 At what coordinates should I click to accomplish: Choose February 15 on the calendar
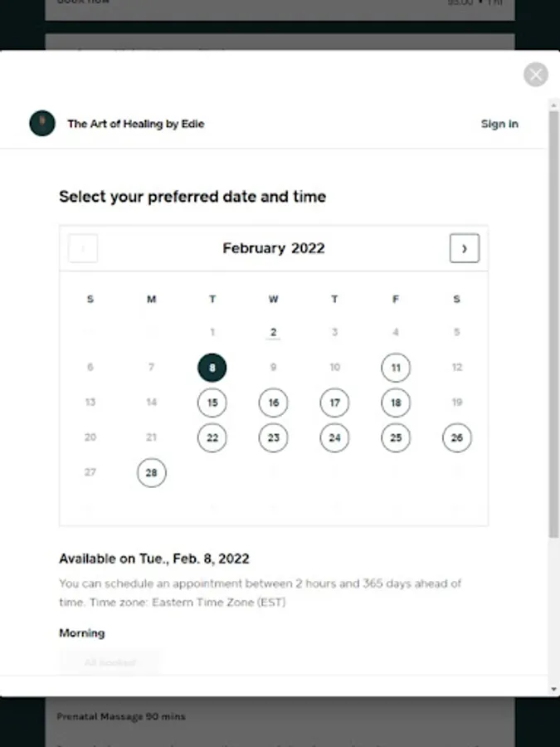click(x=212, y=403)
